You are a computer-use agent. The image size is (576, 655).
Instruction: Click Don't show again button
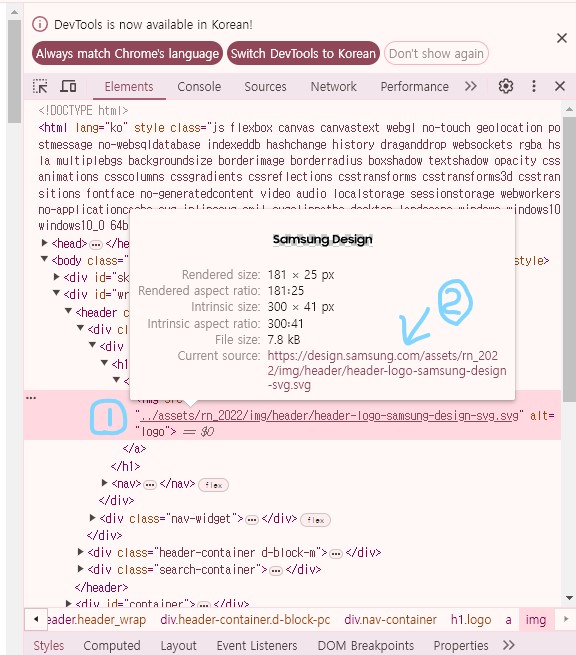click(436, 53)
